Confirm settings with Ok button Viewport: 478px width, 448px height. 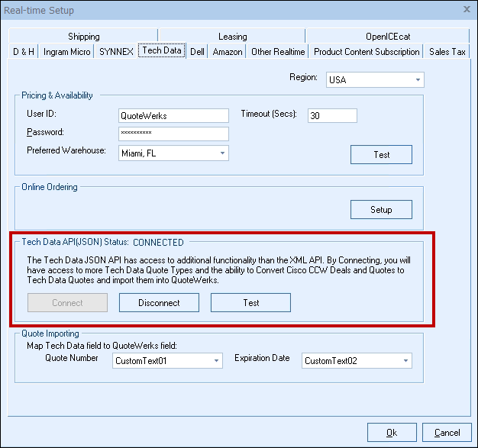click(x=392, y=432)
